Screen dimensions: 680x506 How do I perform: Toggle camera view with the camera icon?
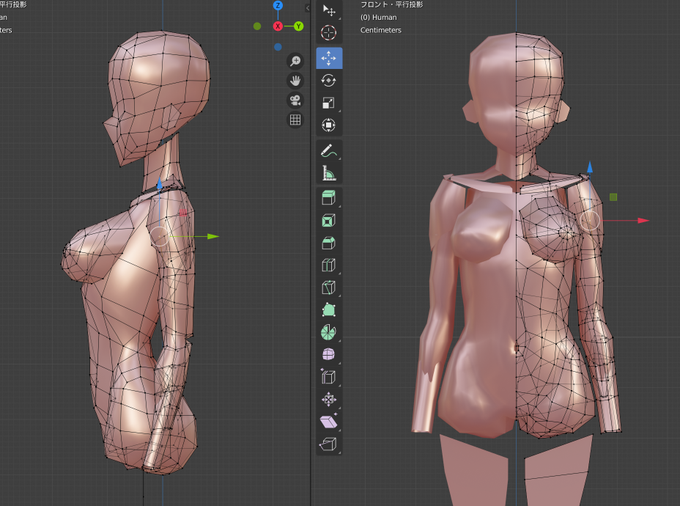click(x=295, y=100)
